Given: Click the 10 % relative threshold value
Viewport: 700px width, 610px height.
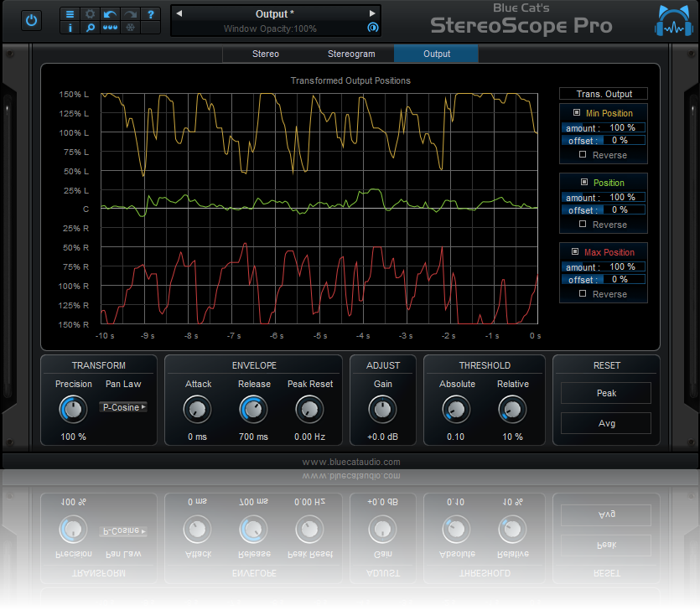Looking at the screenshot, I should 512,437.
